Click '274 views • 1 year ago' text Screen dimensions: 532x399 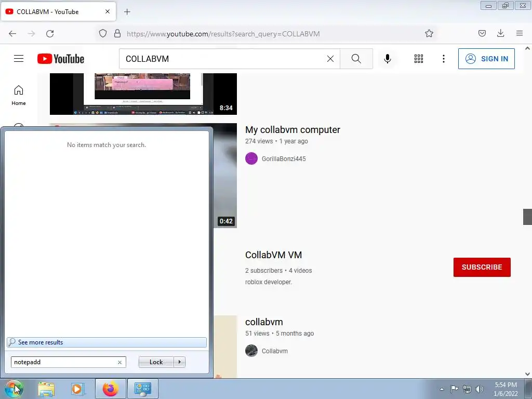click(276, 141)
